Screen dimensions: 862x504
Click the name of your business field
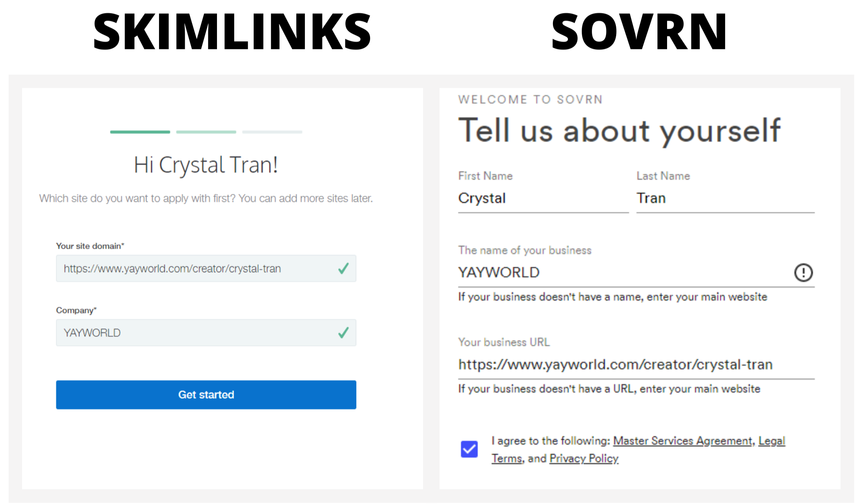(x=636, y=272)
